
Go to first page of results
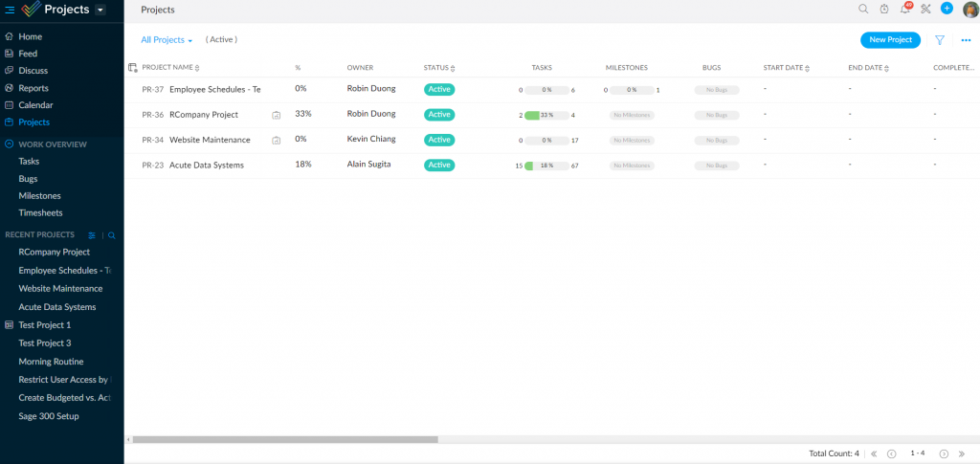point(874,454)
